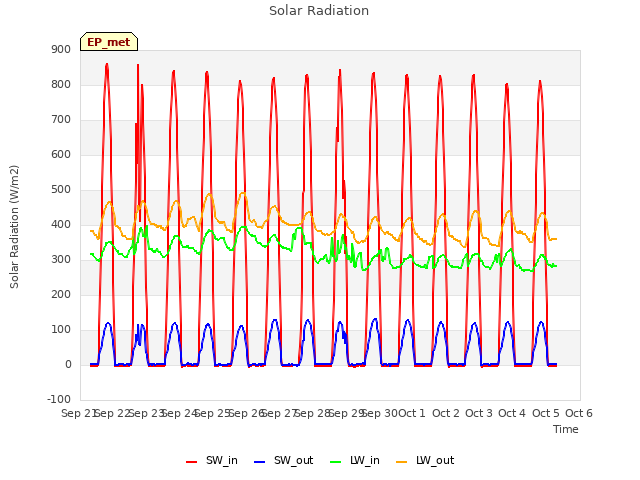Viewport: 640px width, 480px height.
Task: Click the 0 y-axis tick label
Action: coord(68,364)
